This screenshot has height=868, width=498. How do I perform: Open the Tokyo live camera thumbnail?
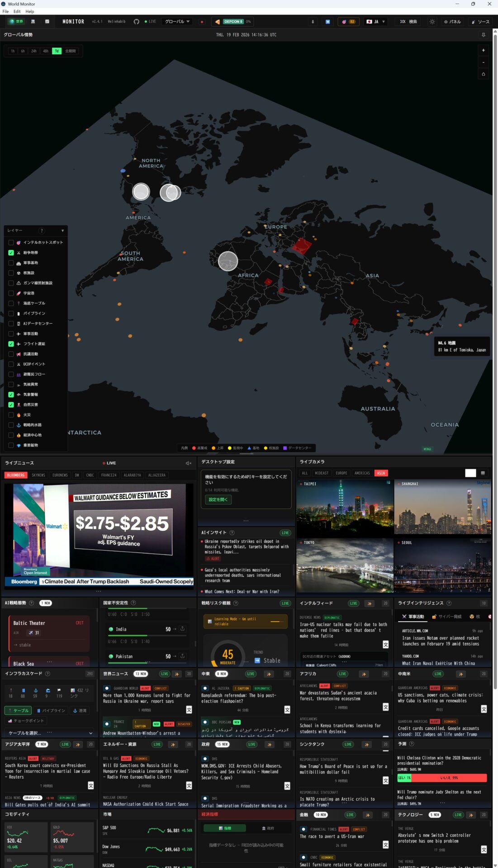(x=345, y=565)
